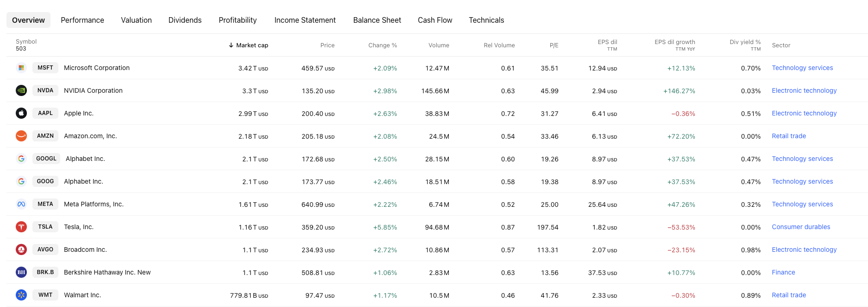The height and width of the screenshot is (307, 868).
Task: Switch to the Performance tab
Action: tap(82, 20)
